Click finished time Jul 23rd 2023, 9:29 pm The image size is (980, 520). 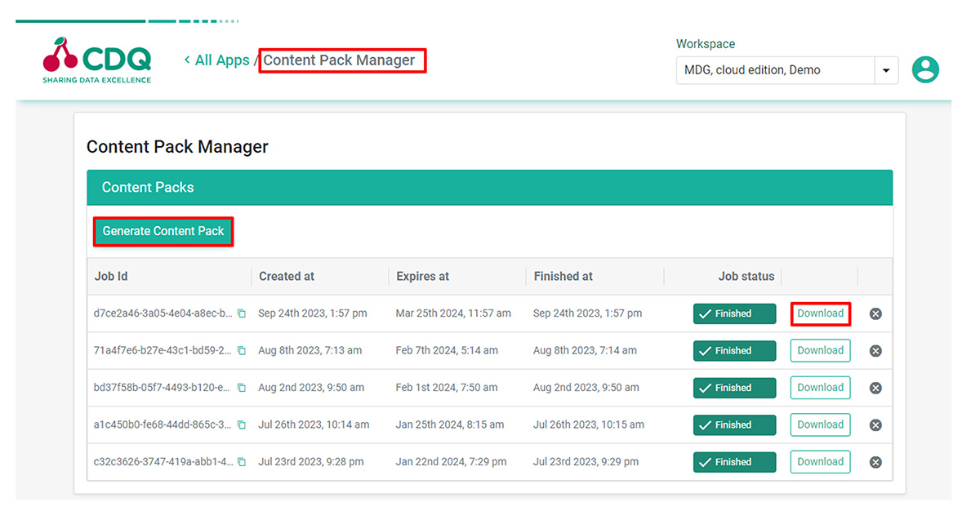pos(586,462)
